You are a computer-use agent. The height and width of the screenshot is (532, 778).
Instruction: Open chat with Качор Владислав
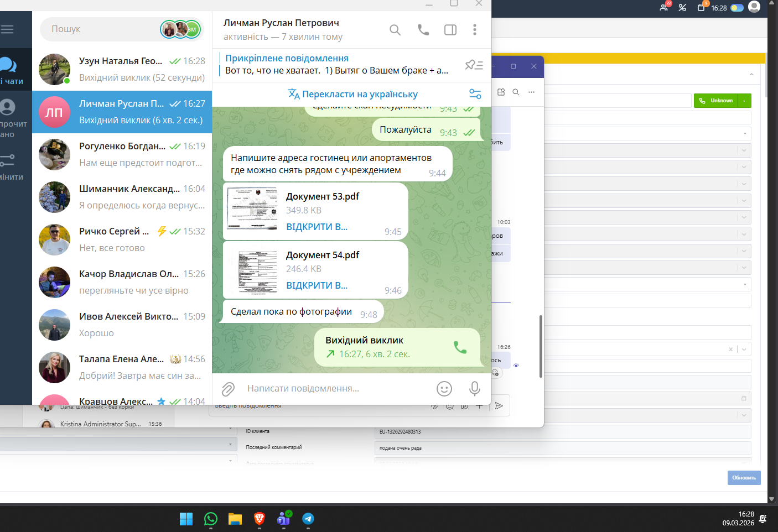(122, 282)
